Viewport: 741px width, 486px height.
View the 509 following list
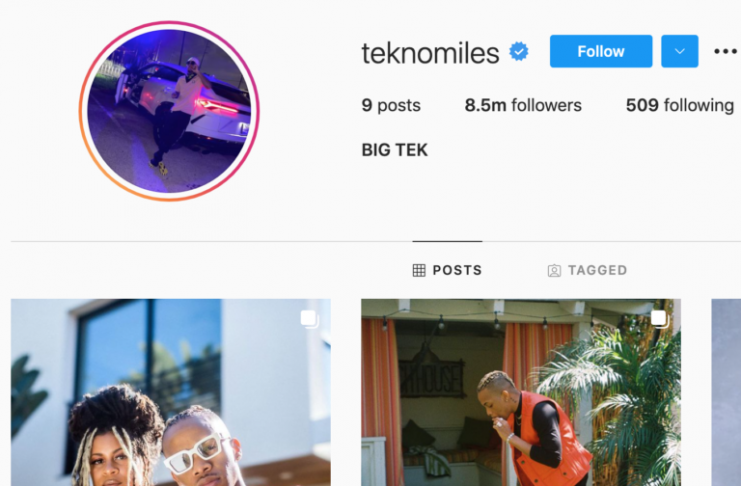[680, 105]
